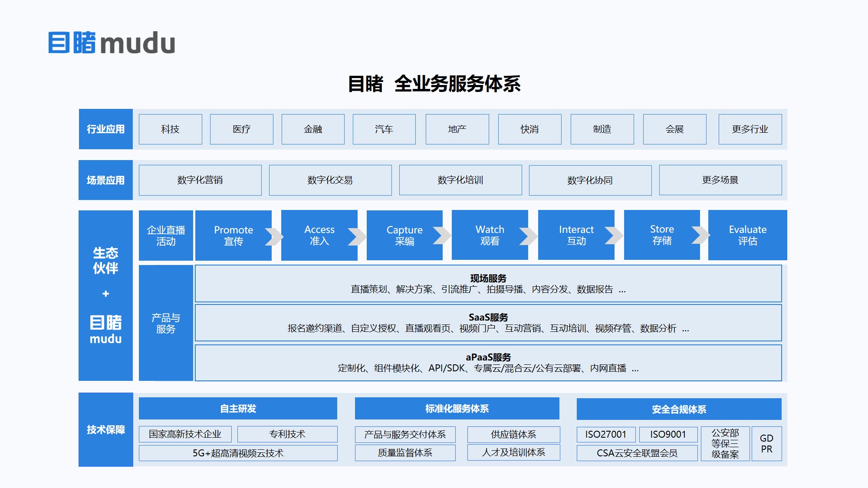
Task: Click the arrow between Capture and Watch
Action: tap(442, 236)
